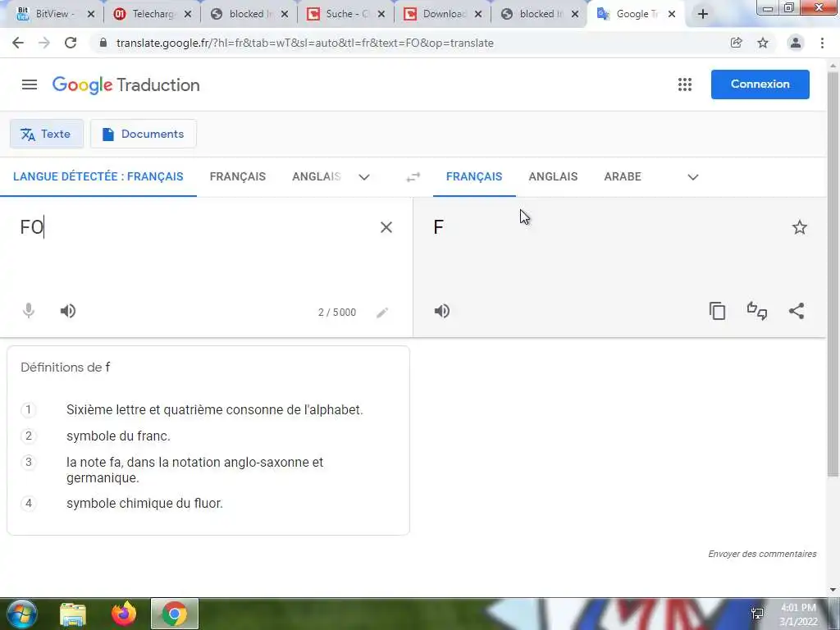Choose ANGLAIS as target language
840x630 pixels.
point(553,177)
